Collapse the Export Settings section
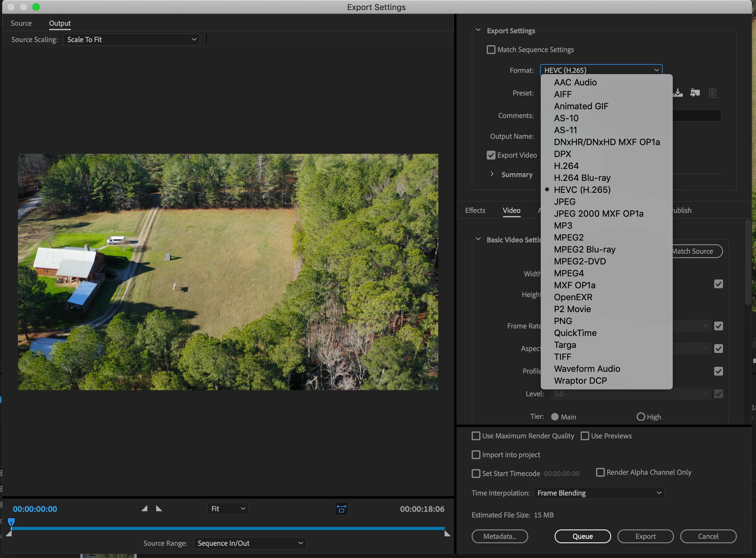The image size is (756, 558). coord(478,30)
